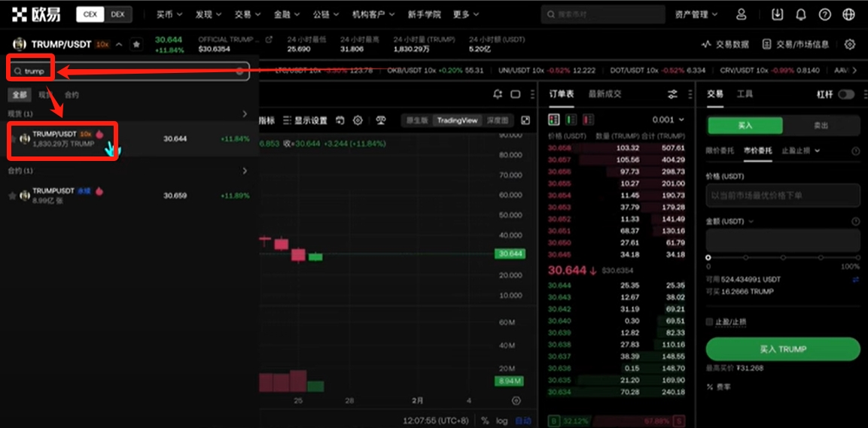This screenshot has width=868, height=428.
Task: Clear the trump search field
Action: pyautogui.click(x=239, y=71)
